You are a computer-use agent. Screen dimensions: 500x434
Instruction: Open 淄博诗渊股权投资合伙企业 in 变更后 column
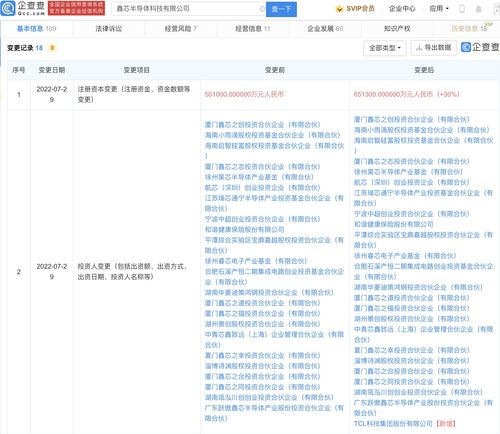(412, 361)
